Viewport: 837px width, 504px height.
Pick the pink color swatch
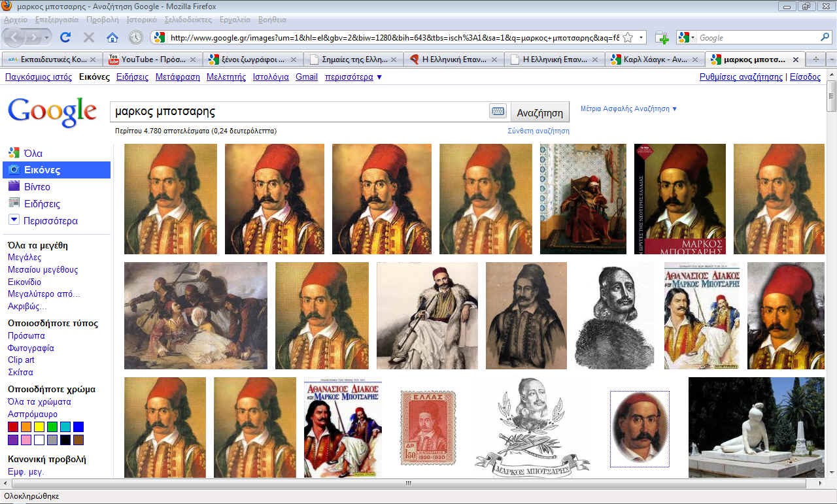tap(26, 440)
